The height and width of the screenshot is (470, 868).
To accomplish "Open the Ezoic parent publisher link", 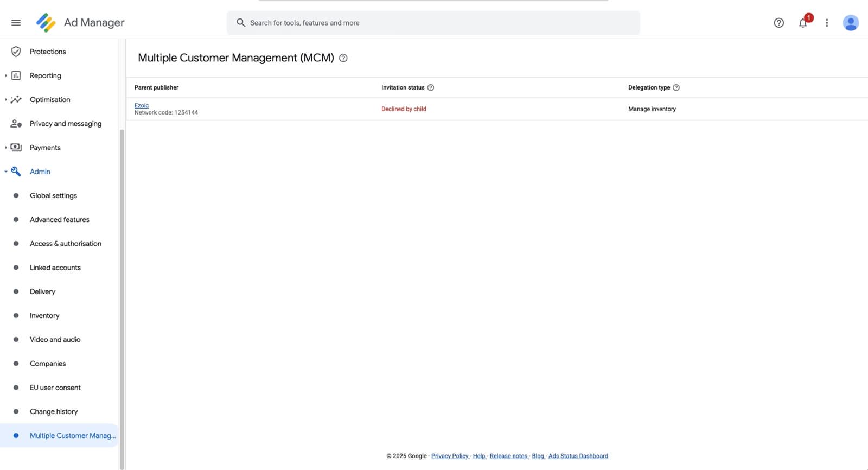I will click(142, 105).
